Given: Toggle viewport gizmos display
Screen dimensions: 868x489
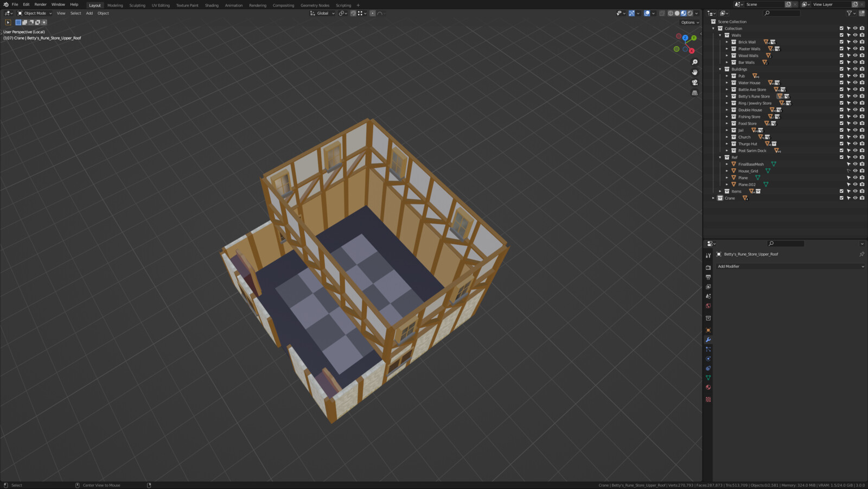Looking at the screenshot, I should coord(631,13).
